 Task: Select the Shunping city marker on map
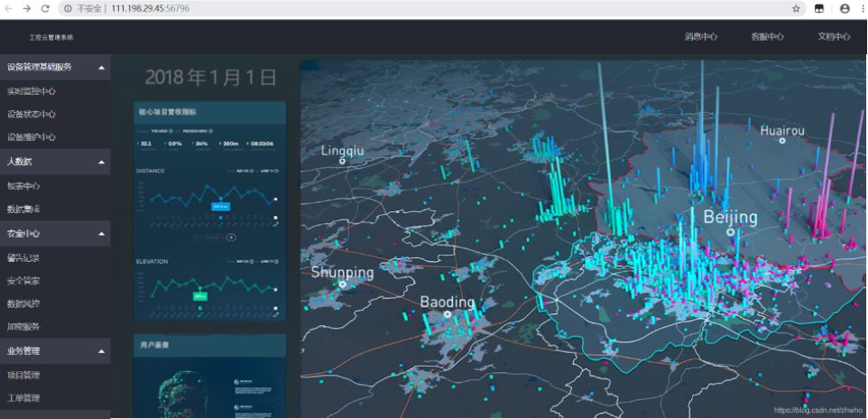(x=343, y=284)
